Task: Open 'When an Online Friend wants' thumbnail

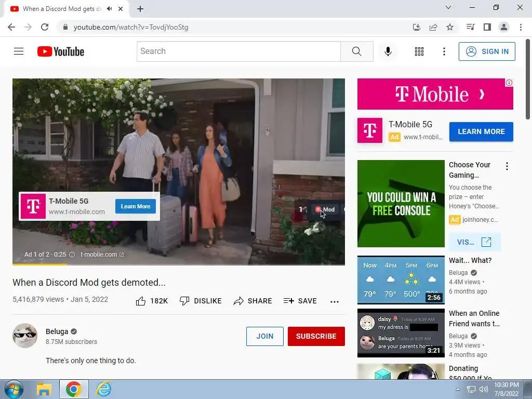Action: [x=401, y=333]
